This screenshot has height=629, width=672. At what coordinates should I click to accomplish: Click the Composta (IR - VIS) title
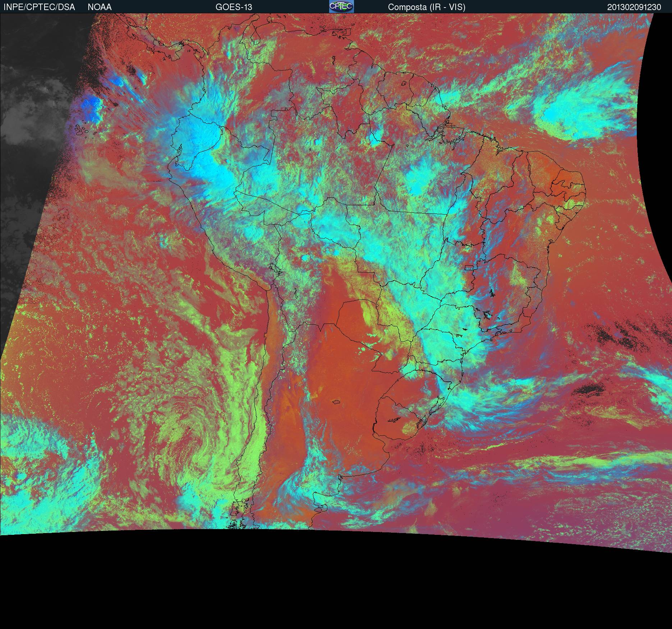pyautogui.click(x=427, y=7)
